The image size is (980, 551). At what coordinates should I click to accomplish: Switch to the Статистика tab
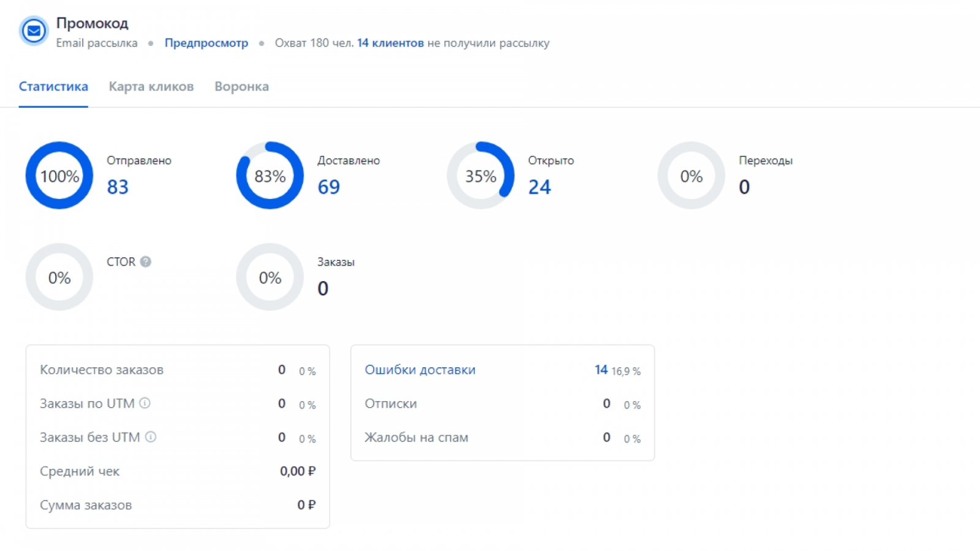[x=53, y=86]
